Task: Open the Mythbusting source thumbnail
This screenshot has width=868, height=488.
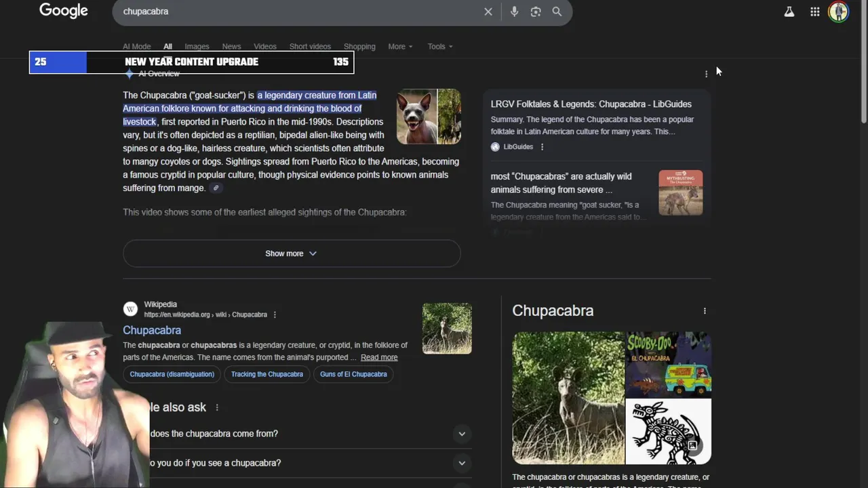Action: (x=681, y=192)
